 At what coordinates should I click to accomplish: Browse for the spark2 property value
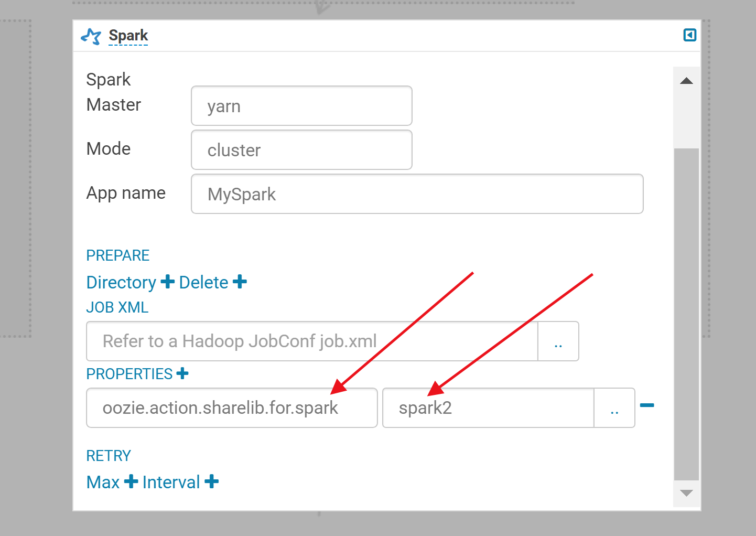pyautogui.click(x=614, y=408)
